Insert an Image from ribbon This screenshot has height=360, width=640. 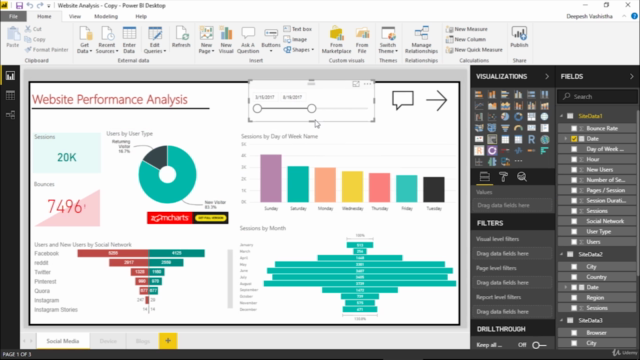[x=295, y=40]
